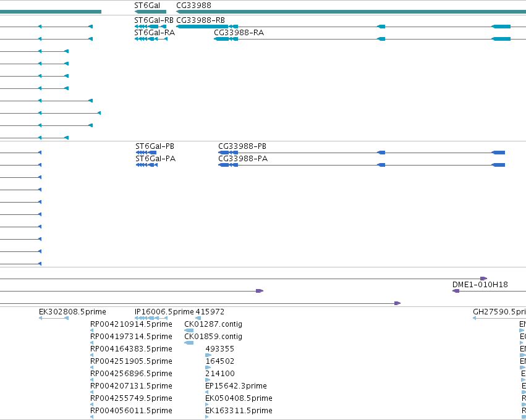This screenshot has width=526, height=420.
Task: Click the EK302808.5prime EST label
Action: point(72,312)
